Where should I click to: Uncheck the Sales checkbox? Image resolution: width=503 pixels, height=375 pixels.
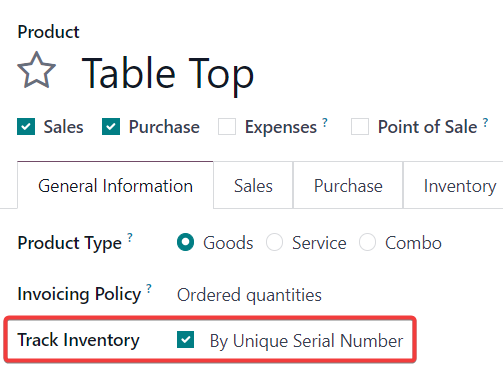(x=26, y=127)
